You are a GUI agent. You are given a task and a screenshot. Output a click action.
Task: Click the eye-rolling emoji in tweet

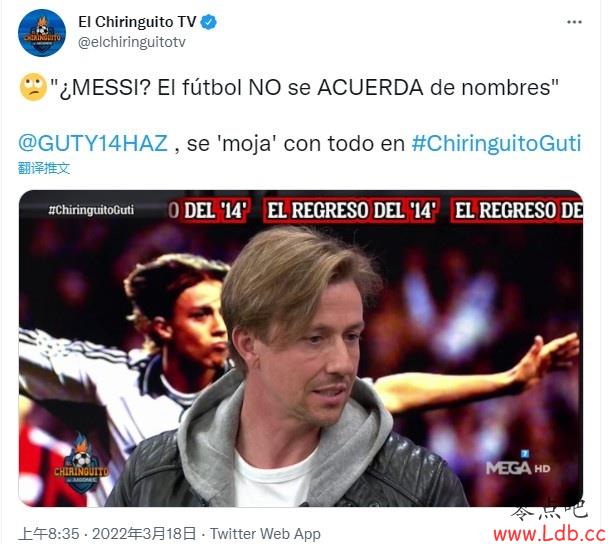point(33,87)
